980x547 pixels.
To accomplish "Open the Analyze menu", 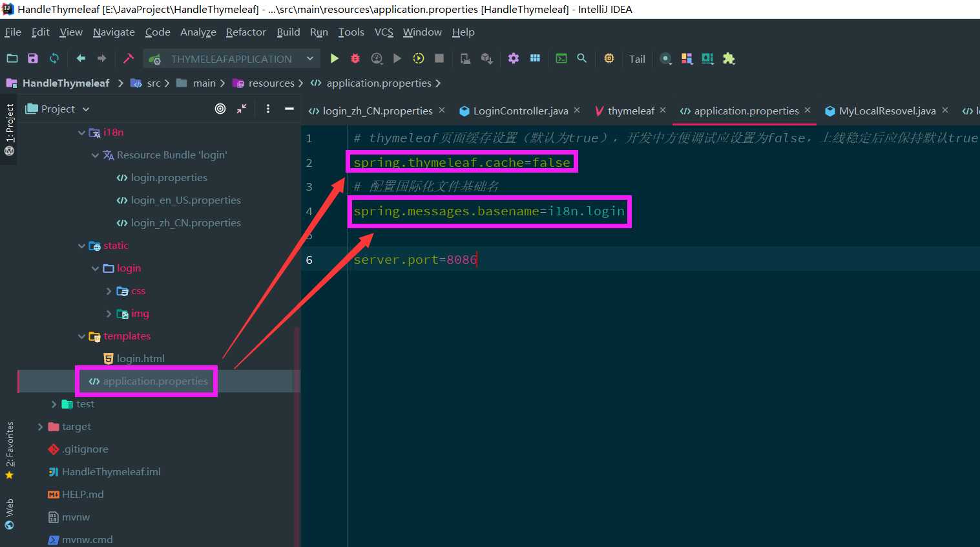I will 198,32.
